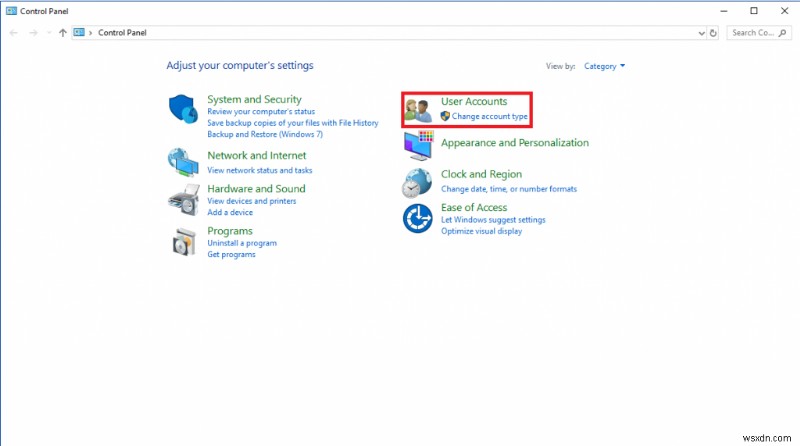Open Appearance and Personalization heading
Image resolution: width=800 pixels, height=446 pixels.
click(x=515, y=143)
